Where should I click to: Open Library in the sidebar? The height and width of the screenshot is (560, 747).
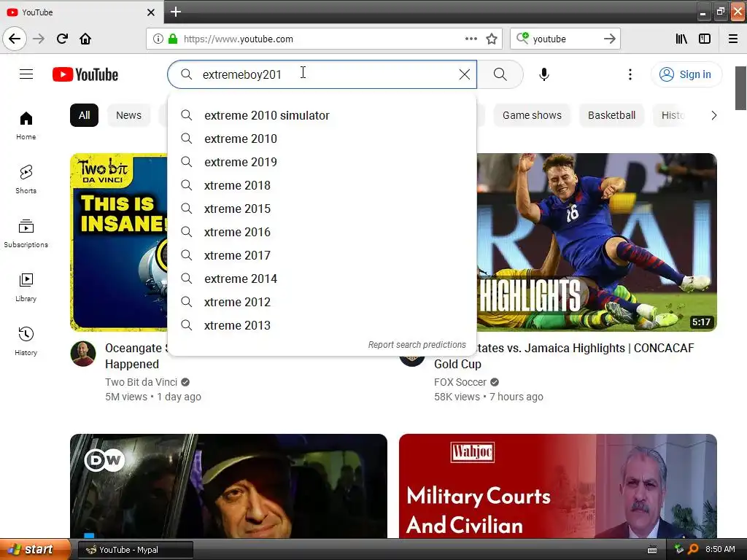(26, 287)
